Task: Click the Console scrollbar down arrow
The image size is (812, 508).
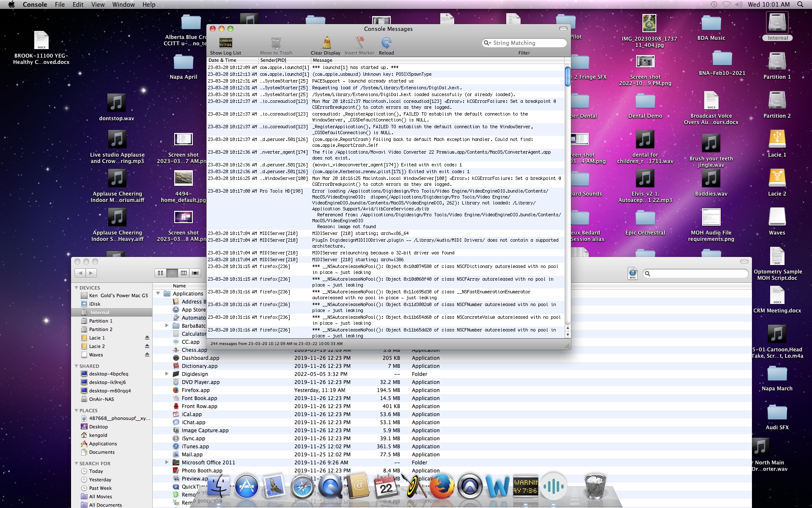Action: coord(568,335)
